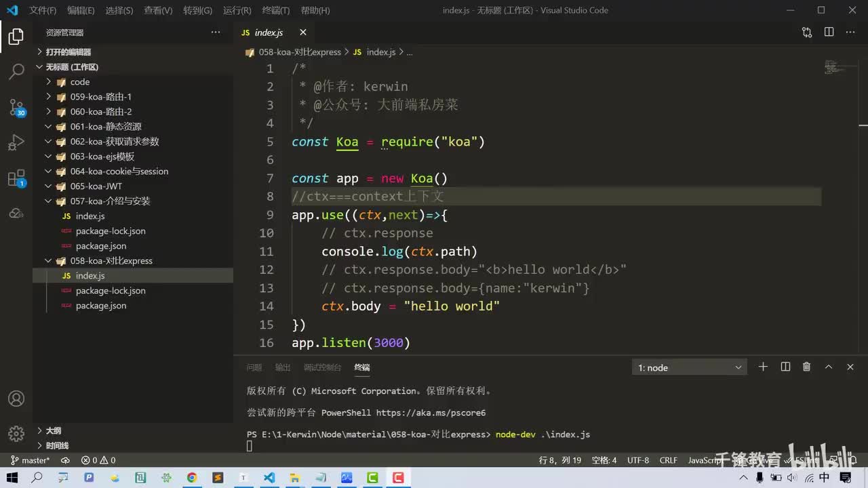The height and width of the screenshot is (488, 868).
Task: Open the cloud-shaped activity bar icon below Extensions
Action: tap(16, 213)
